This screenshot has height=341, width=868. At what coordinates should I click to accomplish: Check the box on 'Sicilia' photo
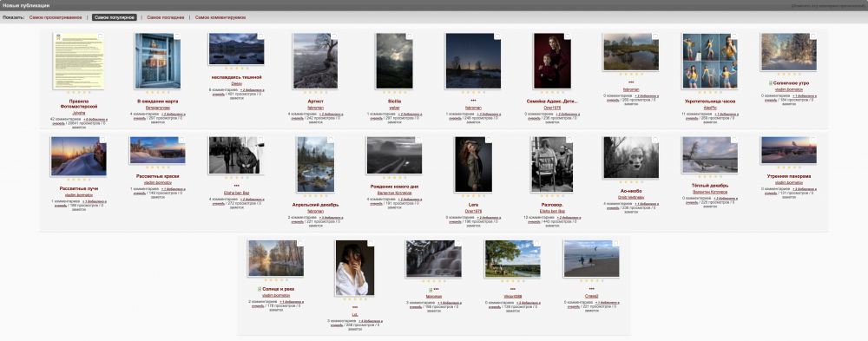coord(409,36)
